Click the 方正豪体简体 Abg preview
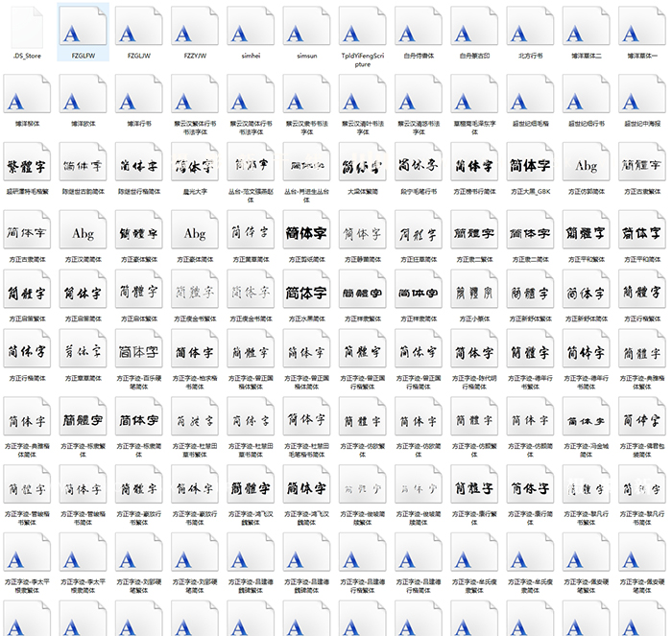Image resolution: width=672 pixels, height=636 pixels. pos(195,230)
